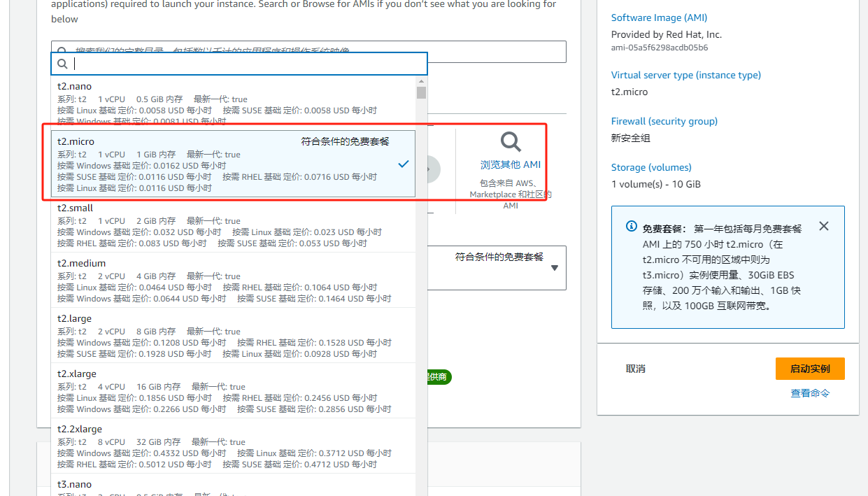The width and height of the screenshot is (868, 496).
Task: Click the AMI ID ami-05a5f6298acdb05b6
Action: (660, 48)
